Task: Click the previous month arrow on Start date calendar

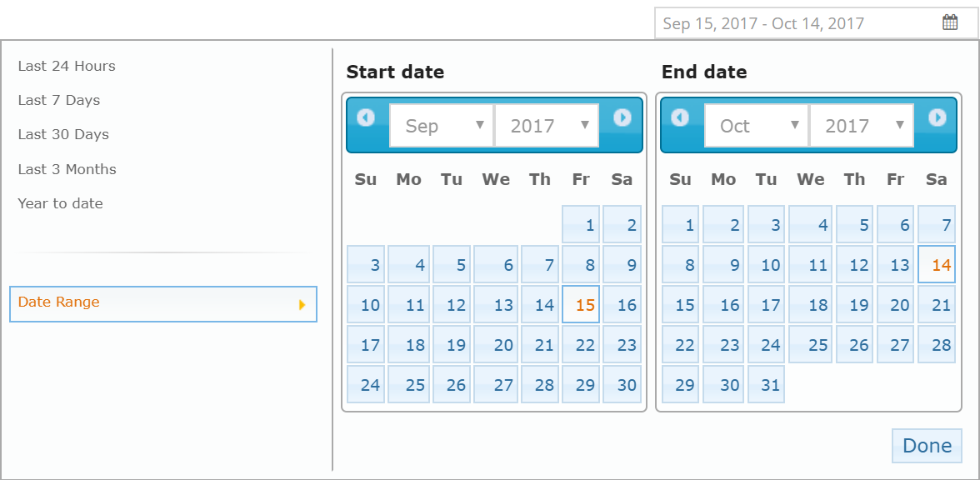Action: tap(367, 118)
